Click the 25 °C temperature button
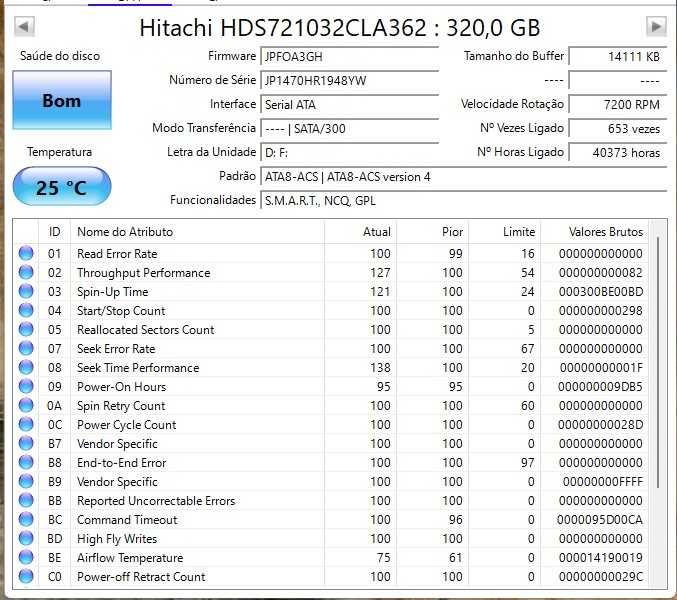677x600 pixels. [x=62, y=186]
